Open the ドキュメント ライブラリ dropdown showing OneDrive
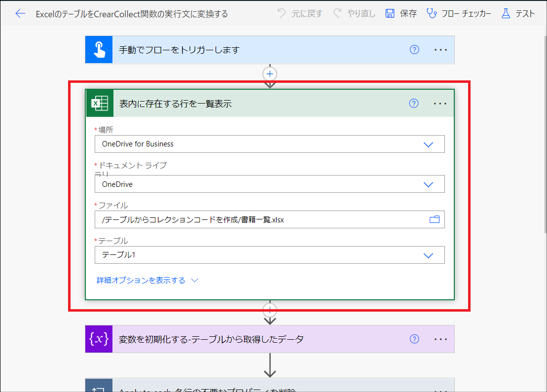The width and height of the screenshot is (547, 392). pos(270,184)
